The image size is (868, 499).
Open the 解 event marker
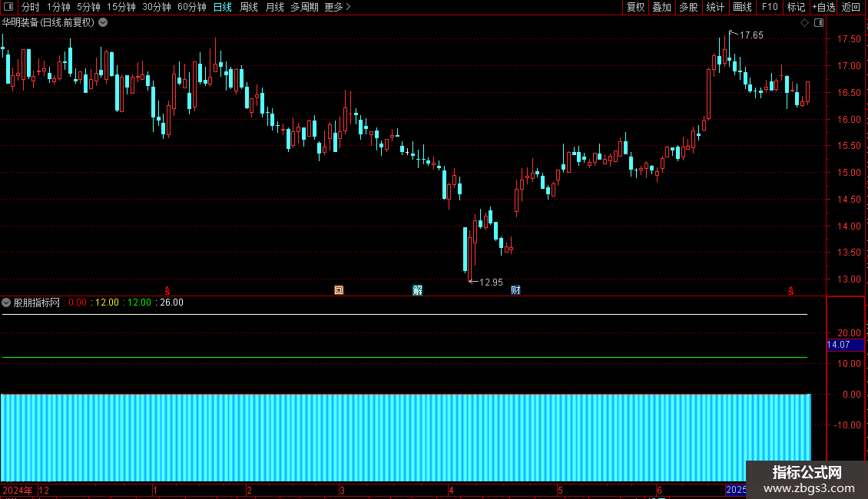417,290
